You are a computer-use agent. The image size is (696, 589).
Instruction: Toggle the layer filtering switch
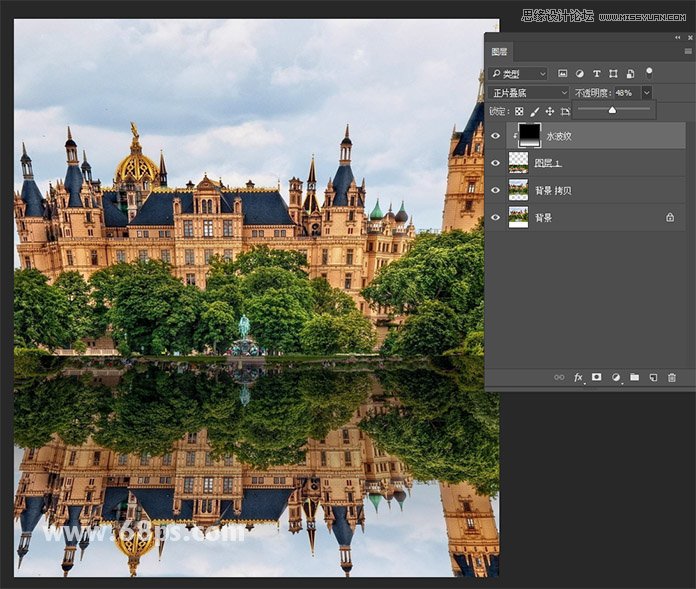click(x=649, y=73)
